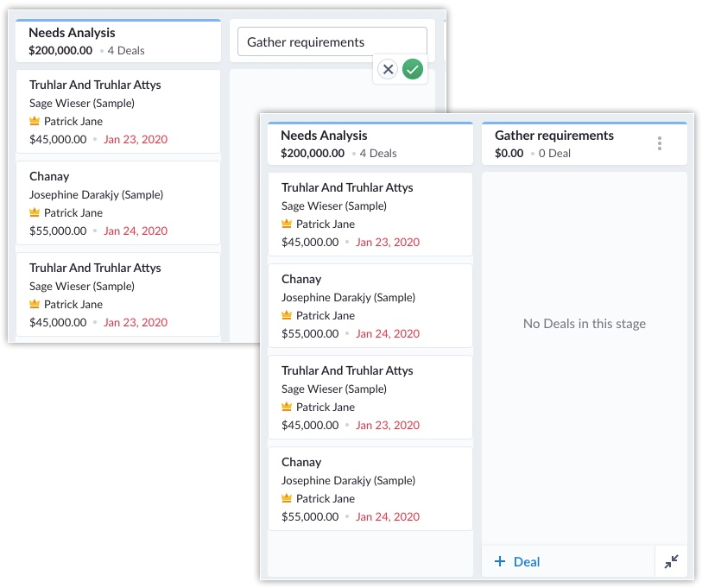Click the plus icon to add deal
The width and height of the screenshot is (702, 588).
click(x=500, y=562)
